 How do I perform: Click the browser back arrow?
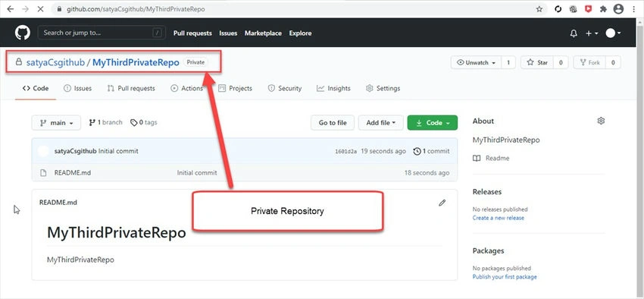[11, 9]
